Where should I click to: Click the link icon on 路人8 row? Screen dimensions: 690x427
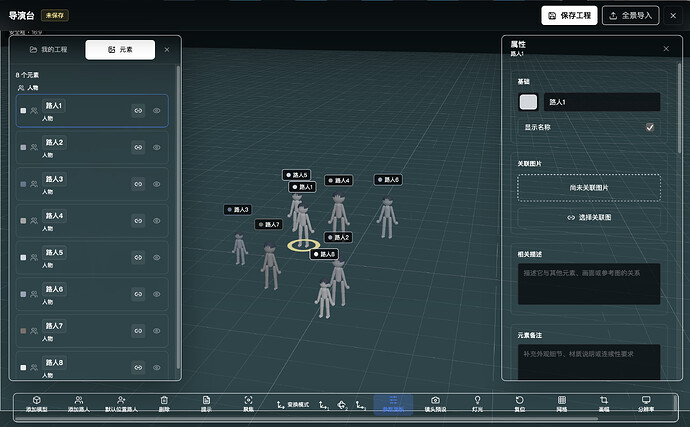point(138,367)
